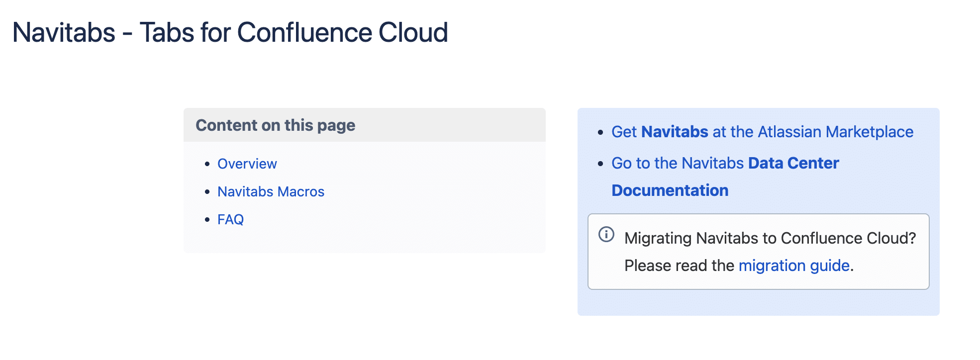Click the bold word 'Navitabs' in the Marketplace link
Image resolution: width=980 pixels, height=360 pixels.
[x=674, y=132]
